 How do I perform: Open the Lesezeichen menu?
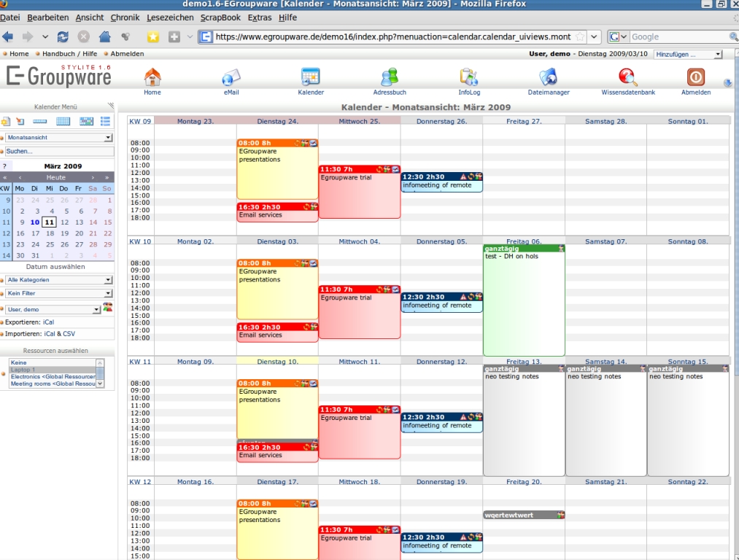[x=170, y=17]
